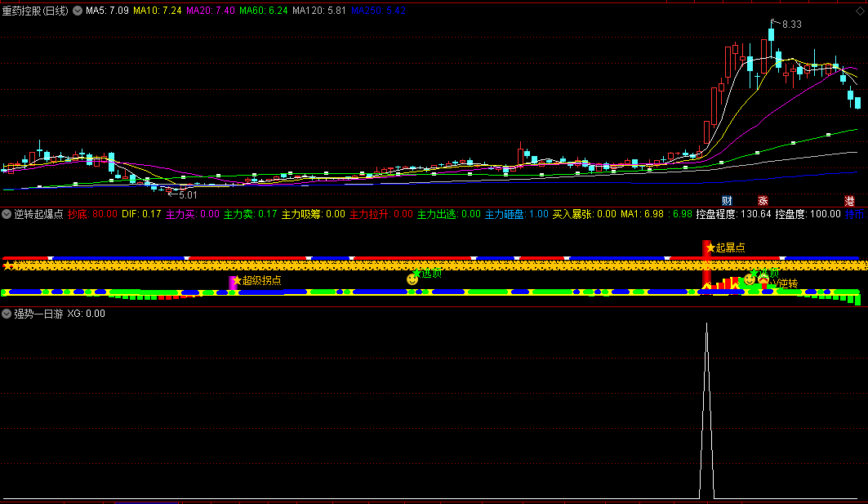Click the 逆转起爆点 indicator name
Image resolution: width=868 pixels, height=504 pixels.
tap(38, 214)
